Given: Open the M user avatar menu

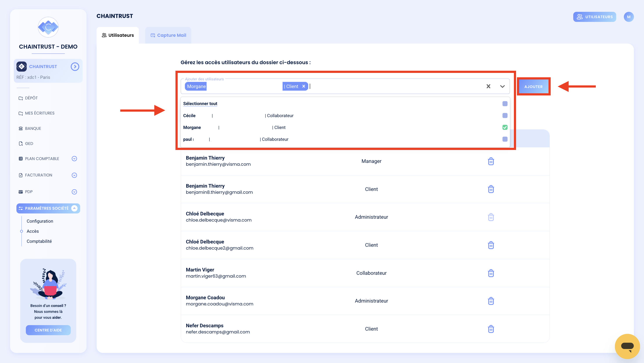Looking at the screenshot, I should point(628,17).
